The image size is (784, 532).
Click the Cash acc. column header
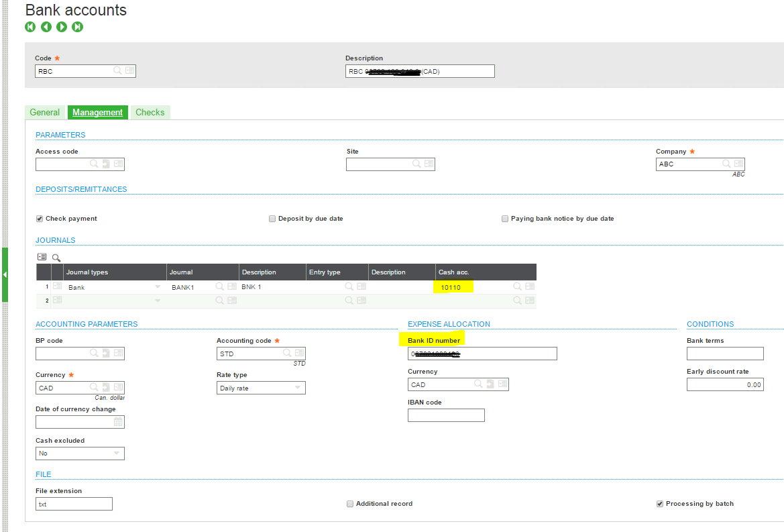[486, 272]
